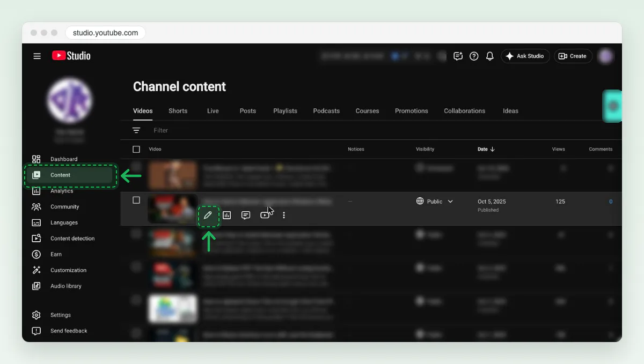This screenshot has width=644, height=364.
Task: Sort by the Date column header
Action: point(486,149)
